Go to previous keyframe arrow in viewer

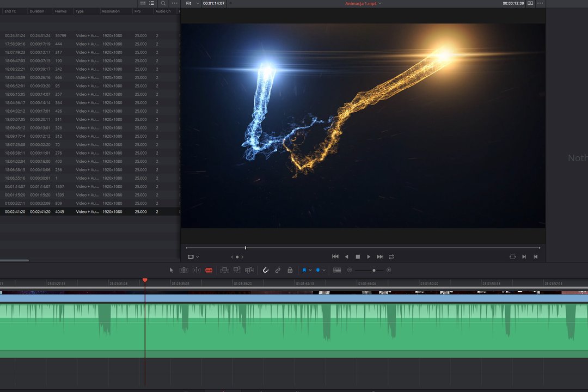232,257
